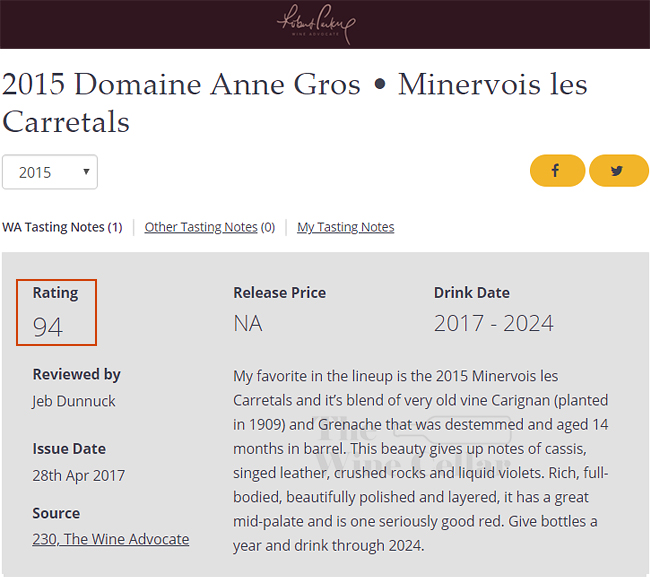
Task: Click the tasting note review paragraph
Action: tap(420, 461)
